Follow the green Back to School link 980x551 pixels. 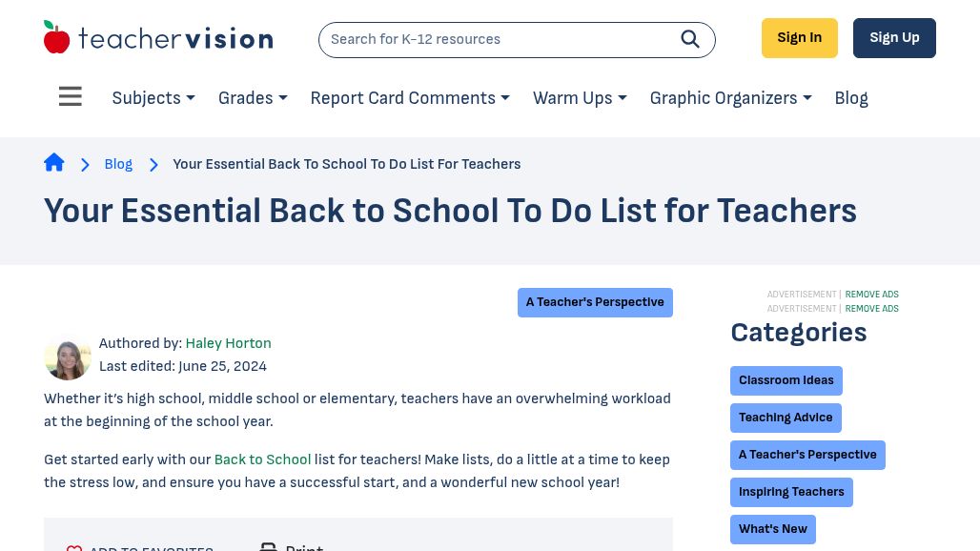coord(262,459)
